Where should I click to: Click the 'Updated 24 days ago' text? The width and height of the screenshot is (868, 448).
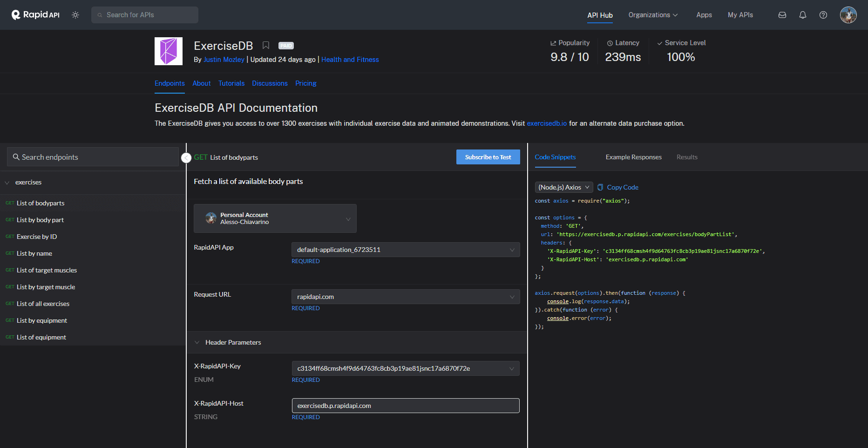[x=283, y=60]
